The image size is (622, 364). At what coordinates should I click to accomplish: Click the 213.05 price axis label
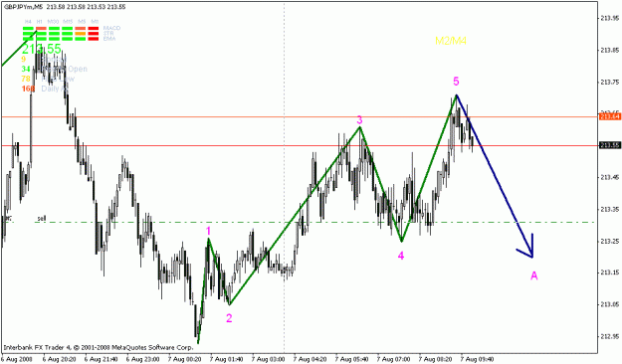point(610,304)
